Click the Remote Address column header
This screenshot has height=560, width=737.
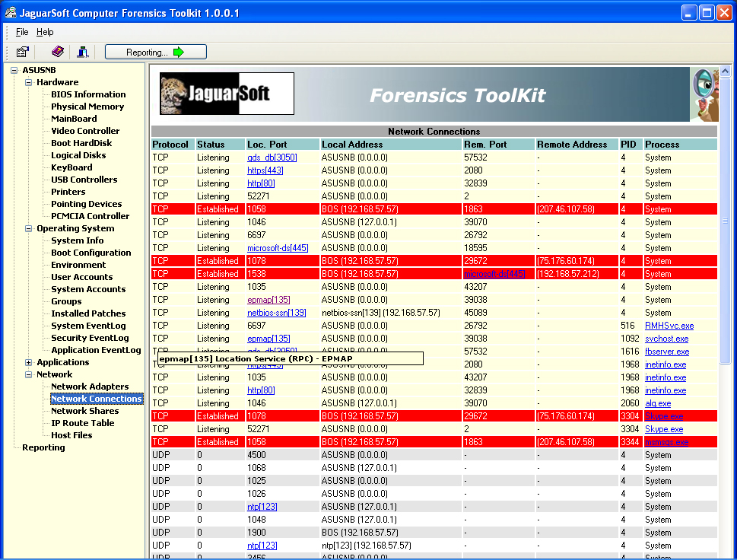[577, 145]
